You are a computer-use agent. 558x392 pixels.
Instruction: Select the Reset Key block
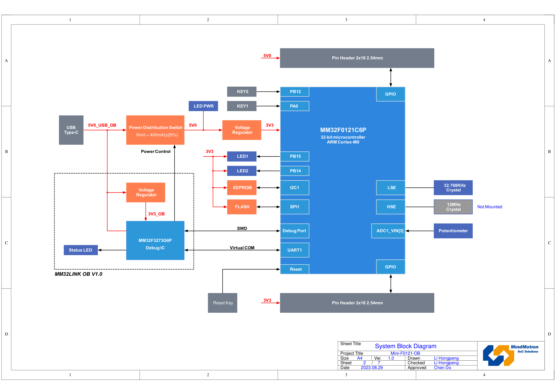[223, 303]
